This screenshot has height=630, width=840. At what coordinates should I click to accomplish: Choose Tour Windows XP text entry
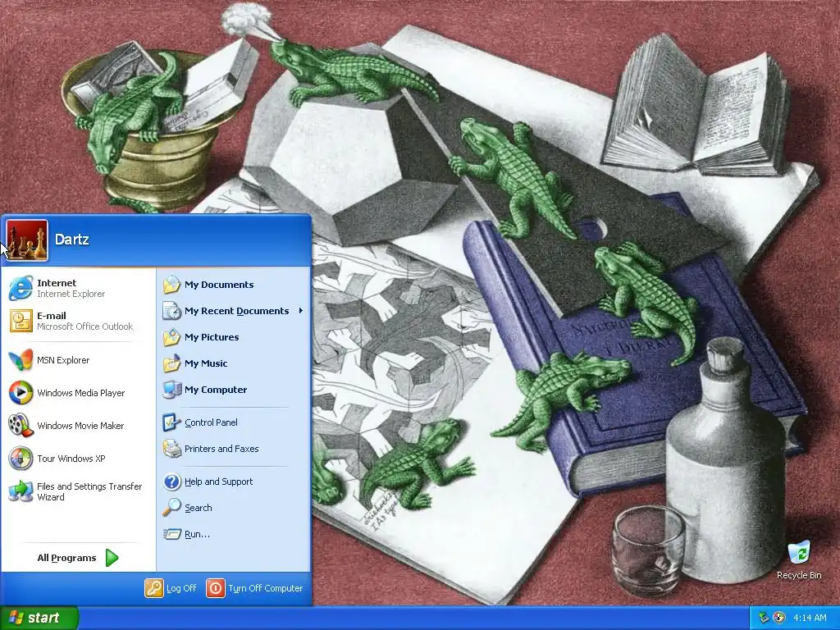click(71, 459)
